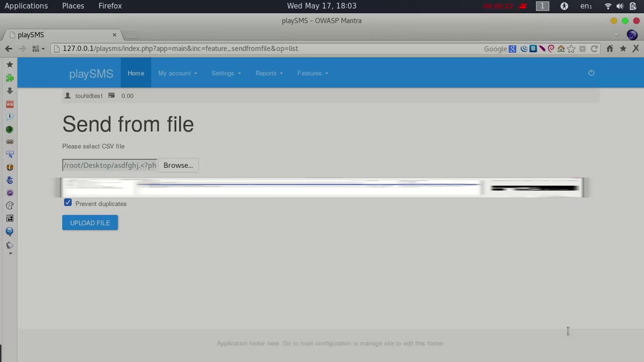Click the red screen recording indicator icon
This screenshot has width=644, height=362.
pyautogui.click(x=523, y=6)
